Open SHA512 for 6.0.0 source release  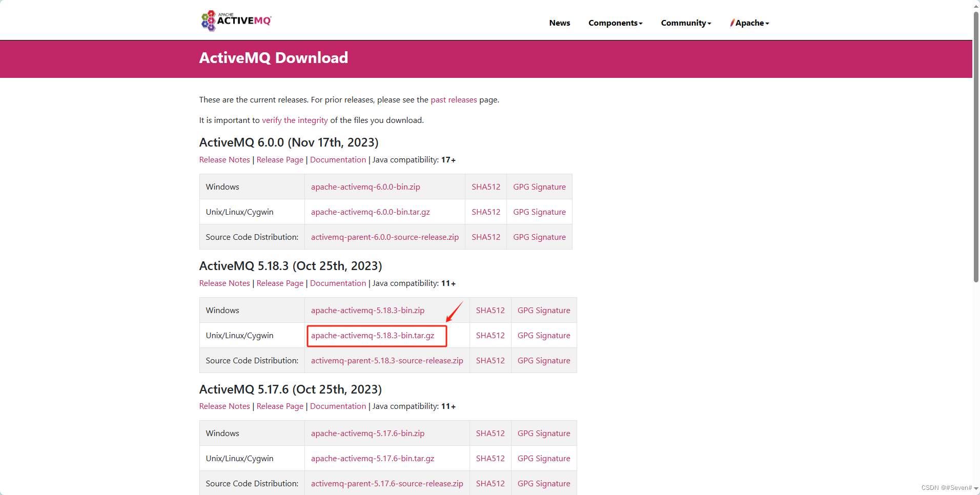tap(486, 237)
